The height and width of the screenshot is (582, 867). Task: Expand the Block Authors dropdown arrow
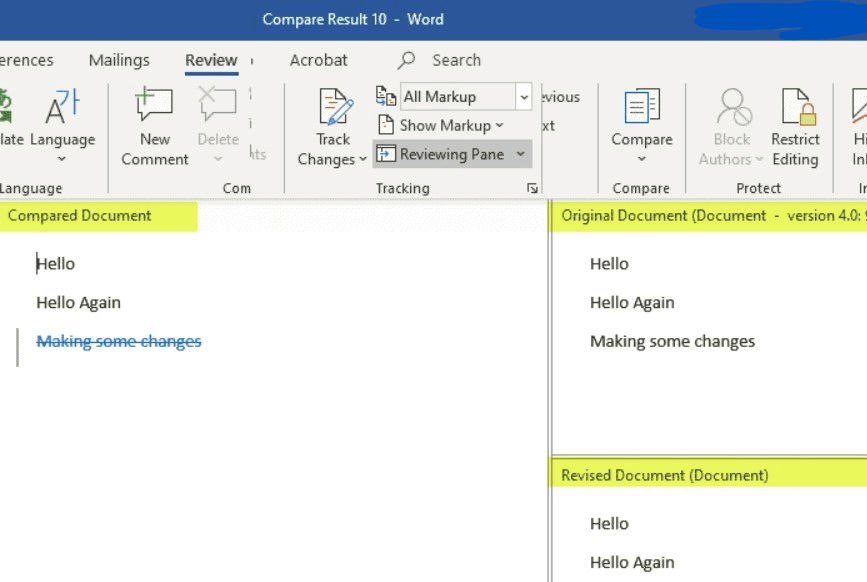point(759,159)
